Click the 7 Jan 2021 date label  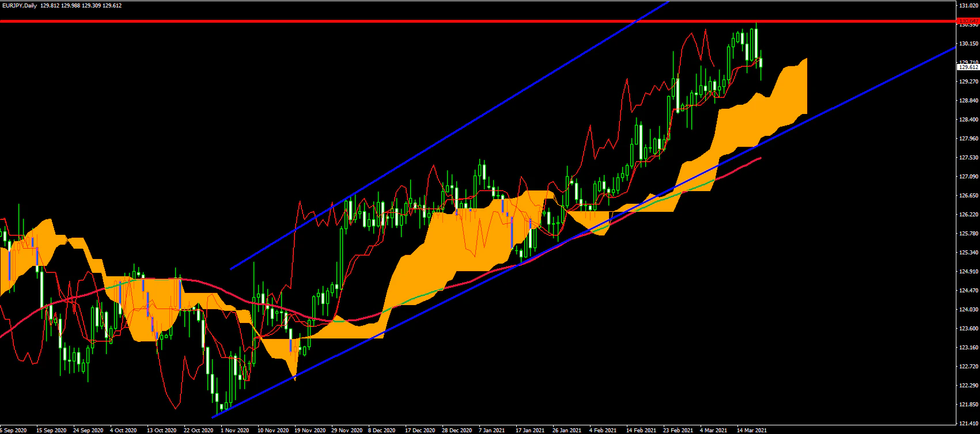point(493,430)
